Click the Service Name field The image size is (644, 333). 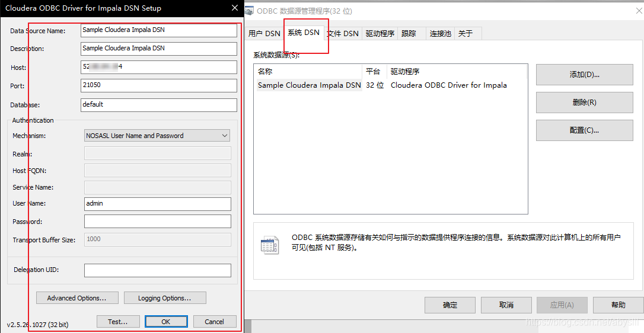click(158, 187)
